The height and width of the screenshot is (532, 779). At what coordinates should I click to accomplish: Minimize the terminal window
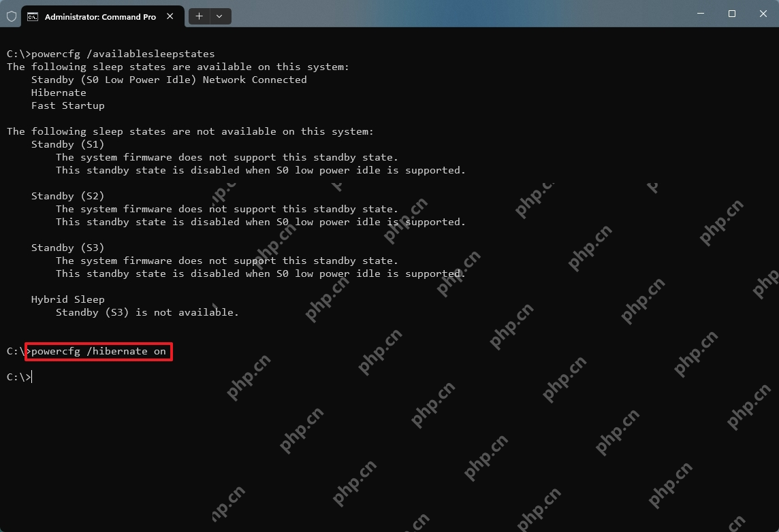click(x=701, y=14)
